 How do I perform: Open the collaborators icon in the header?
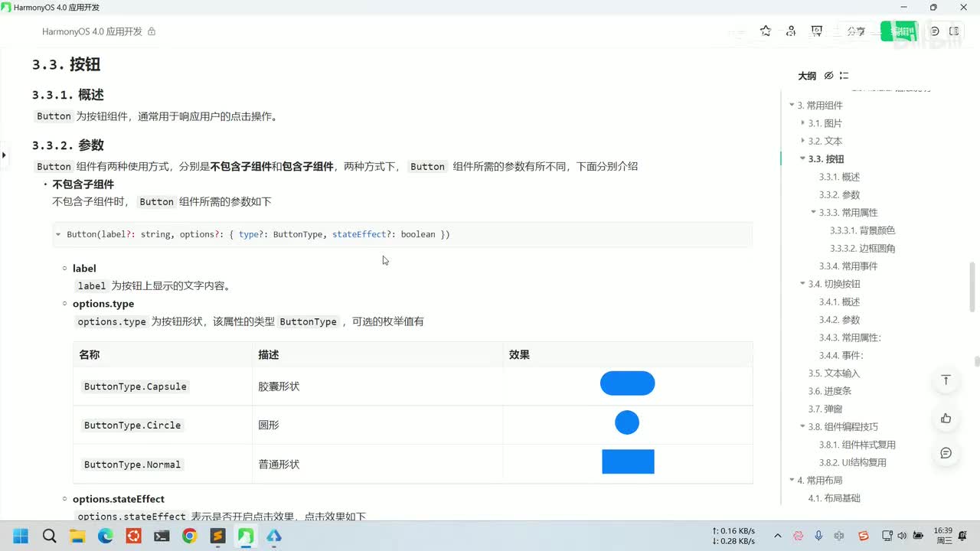click(791, 31)
